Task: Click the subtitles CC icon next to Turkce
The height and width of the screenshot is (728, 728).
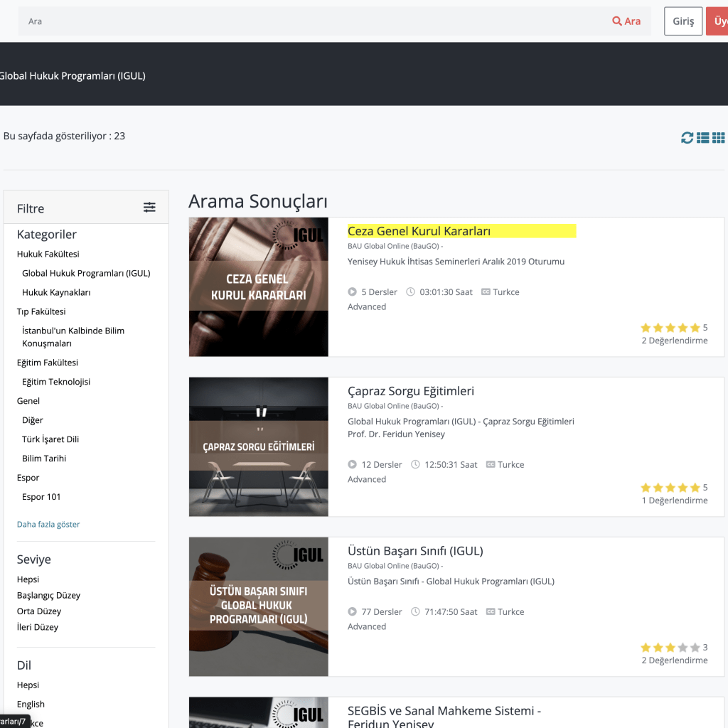Action: pos(485,291)
